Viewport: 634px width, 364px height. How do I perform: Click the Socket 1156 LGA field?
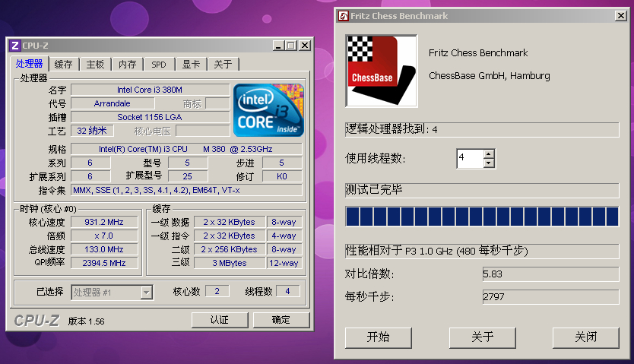(150, 117)
